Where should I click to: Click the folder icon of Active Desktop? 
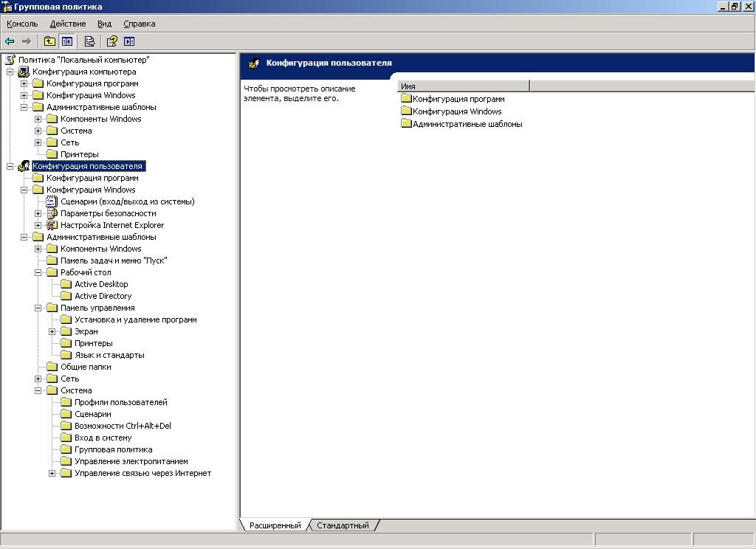66,284
